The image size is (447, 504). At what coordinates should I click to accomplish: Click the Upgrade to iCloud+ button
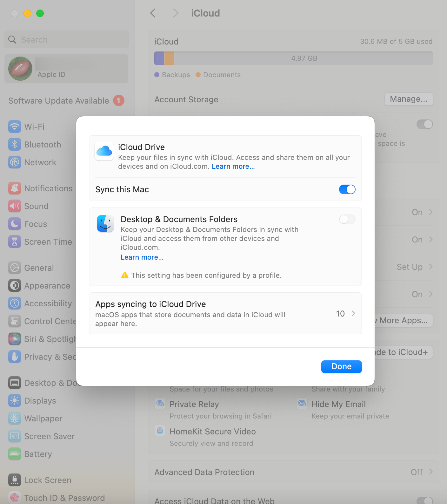pyautogui.click(x=404, y=352)
